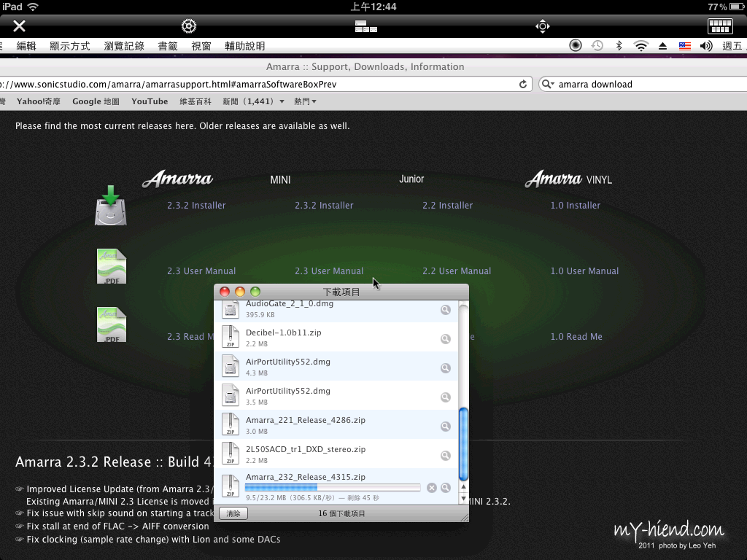Open the VINYL 1.0 User Manual link
747x560 pixels.
coord(584,271)
